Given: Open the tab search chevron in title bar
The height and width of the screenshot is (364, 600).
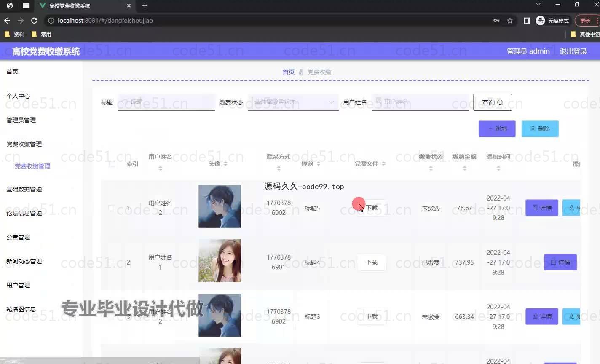Looking at the screenshot, I should (x=538, y=5).
